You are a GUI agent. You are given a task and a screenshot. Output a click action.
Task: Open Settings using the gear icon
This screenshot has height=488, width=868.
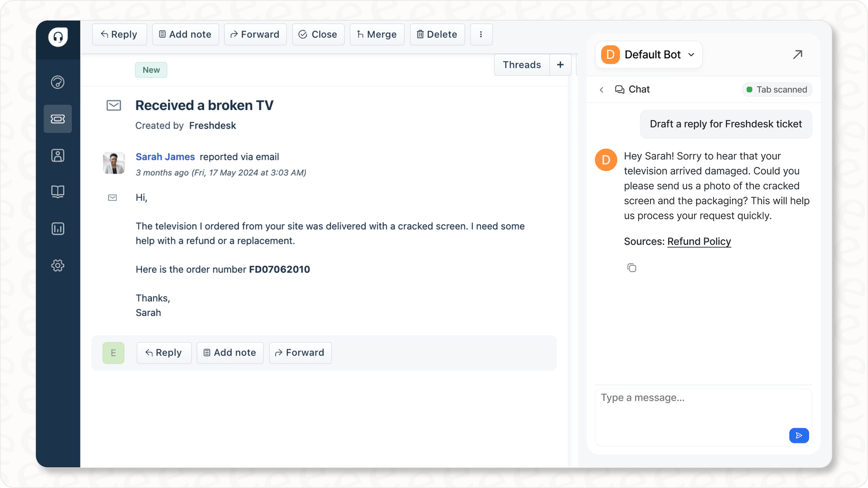click(57, 265)
